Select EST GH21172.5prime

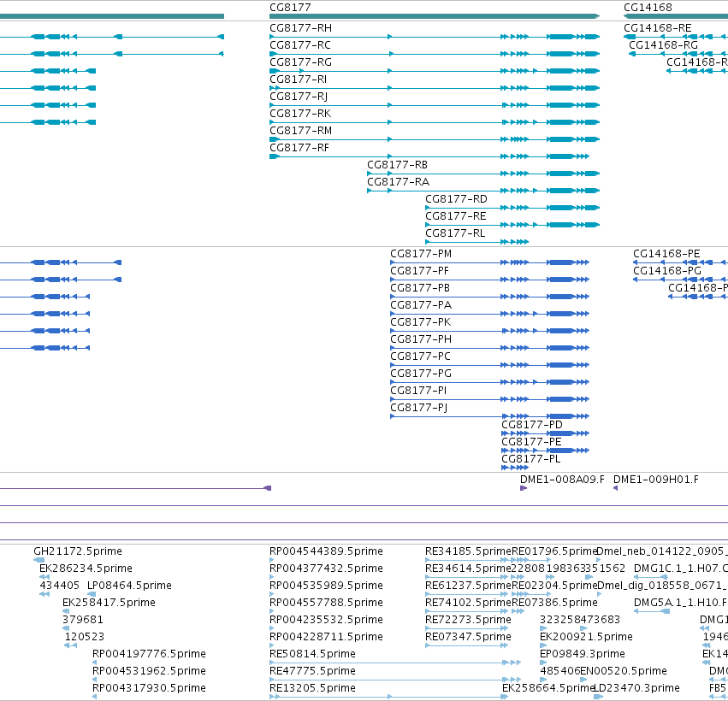click(x=78, y=551)
